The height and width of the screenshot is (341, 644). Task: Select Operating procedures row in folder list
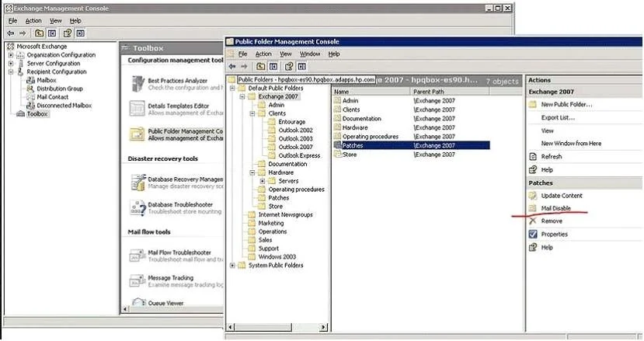[x=411, y=137]
